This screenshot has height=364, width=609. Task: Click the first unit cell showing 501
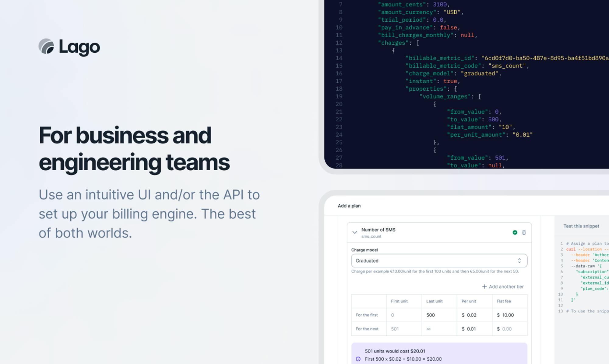(404, 329)
